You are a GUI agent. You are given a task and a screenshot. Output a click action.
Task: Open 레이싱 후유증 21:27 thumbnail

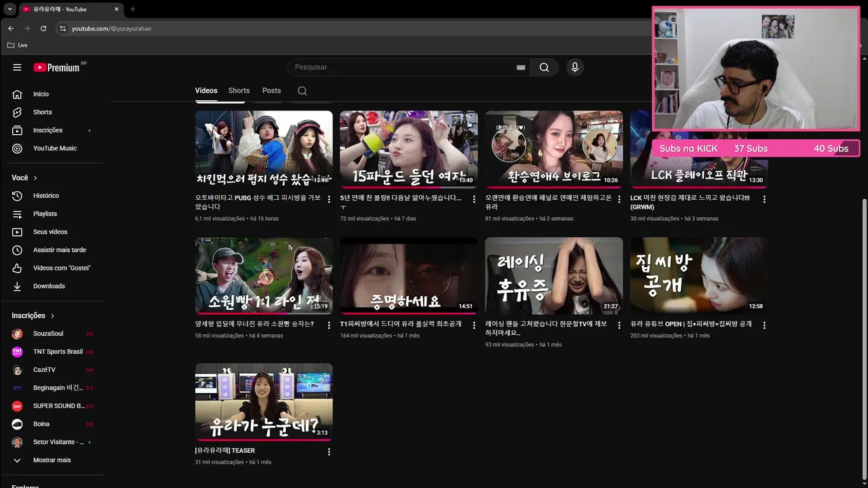pos(554,276)
